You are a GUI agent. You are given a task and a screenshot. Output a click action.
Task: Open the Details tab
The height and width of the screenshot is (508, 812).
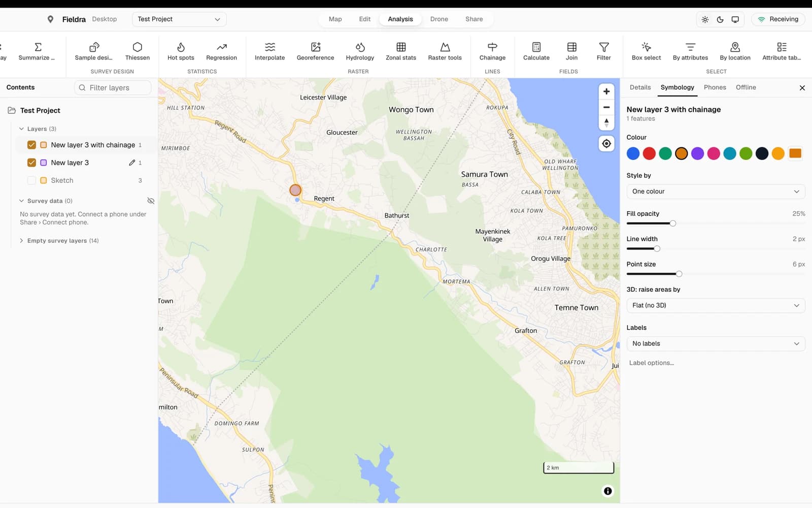(640, 87)
